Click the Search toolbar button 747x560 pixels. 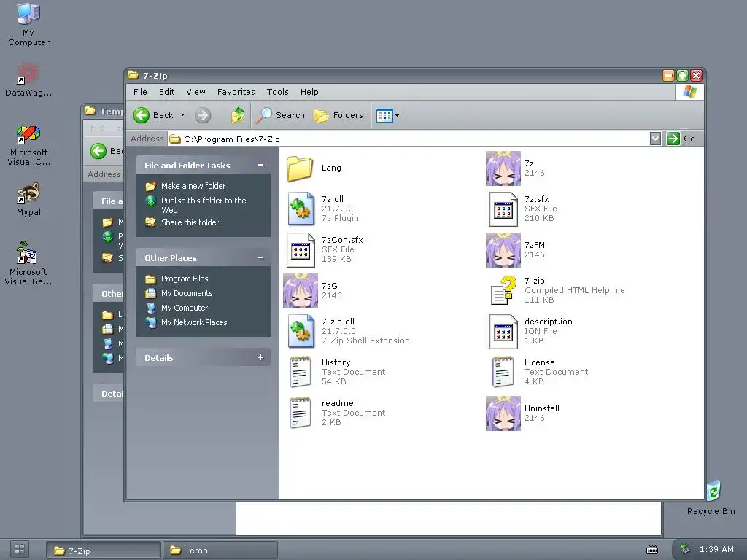(x=280, y=115)
